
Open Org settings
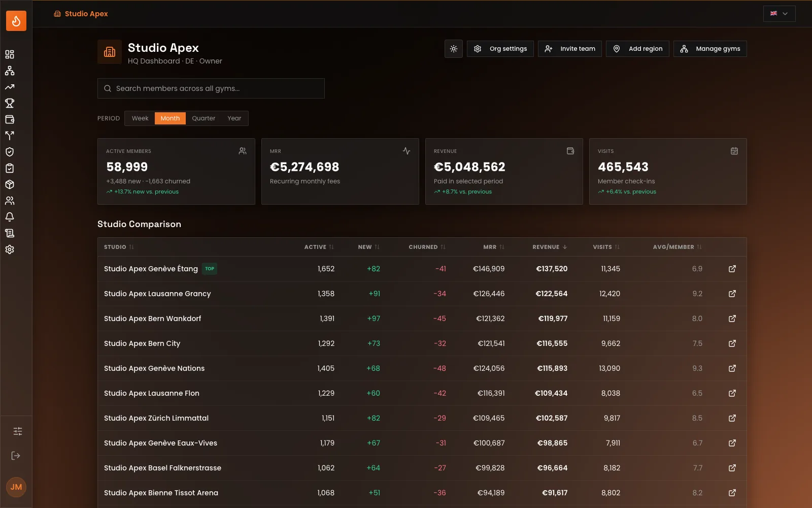500,49
